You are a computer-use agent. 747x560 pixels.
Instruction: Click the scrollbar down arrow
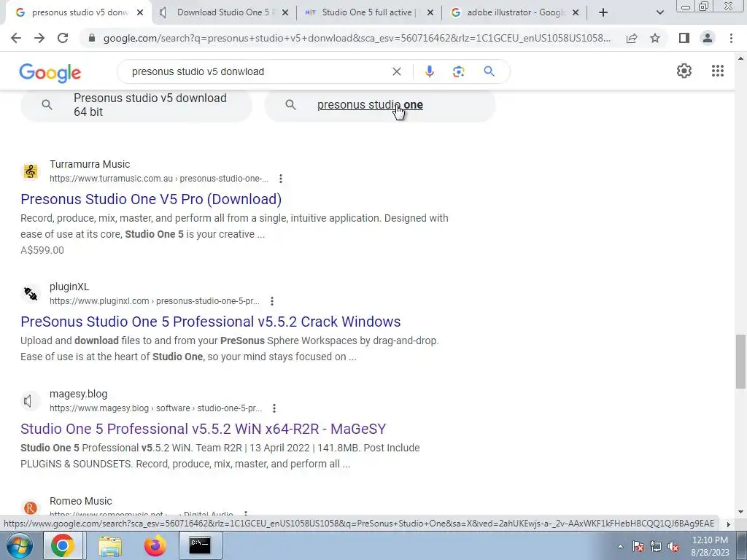pos(740,512)
